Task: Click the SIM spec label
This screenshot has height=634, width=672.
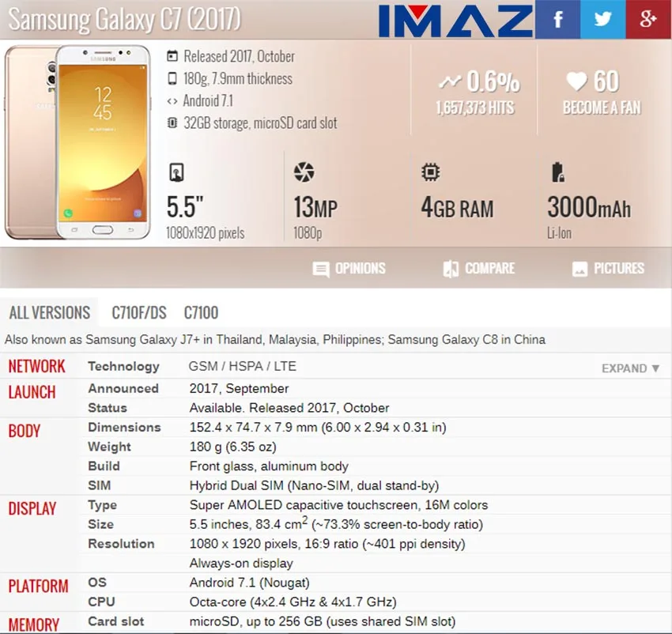Action: pos(100,485)
